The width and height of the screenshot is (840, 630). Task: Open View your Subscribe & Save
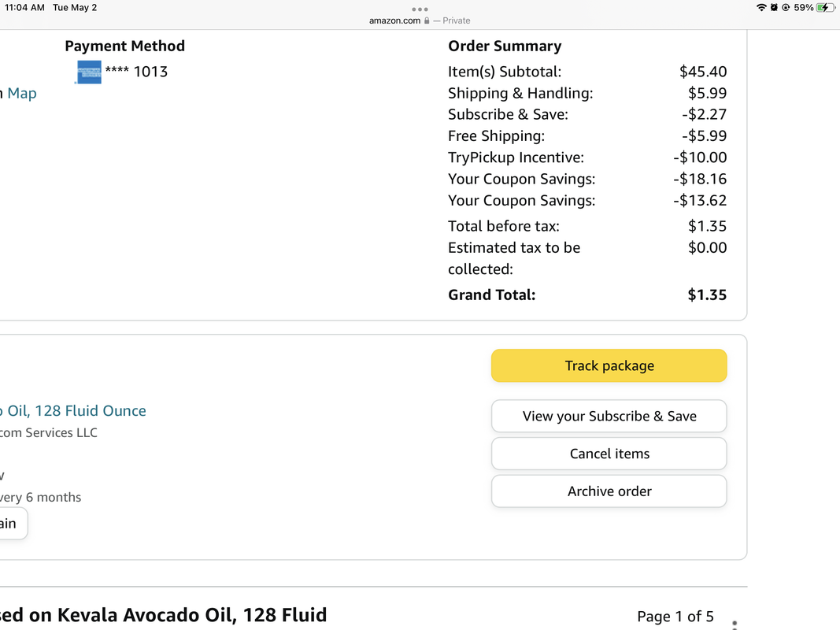tap(609, 416)
